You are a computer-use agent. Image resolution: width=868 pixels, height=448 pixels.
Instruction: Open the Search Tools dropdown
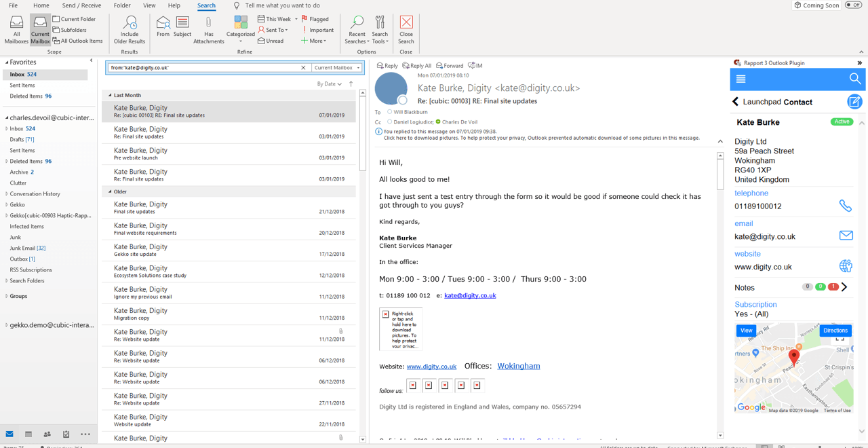coord(380,31)
